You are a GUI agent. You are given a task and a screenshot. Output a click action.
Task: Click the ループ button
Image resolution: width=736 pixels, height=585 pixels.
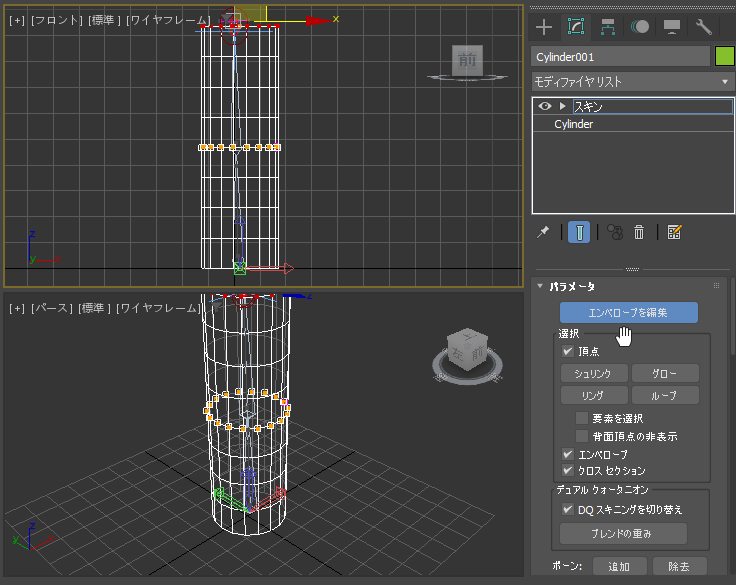665,395
